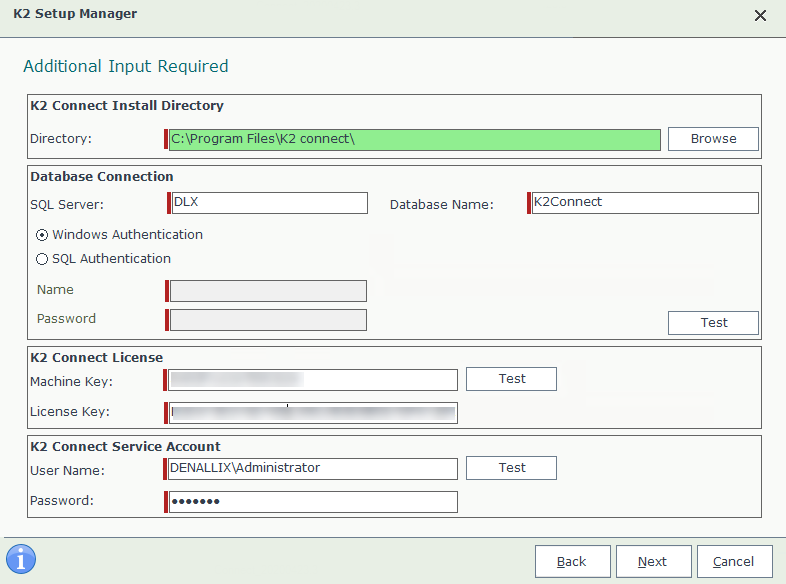Edit the SQL Server field
The width and height of the screenshot is (786, 584).
pyautogui.click(x=270, y=203)
